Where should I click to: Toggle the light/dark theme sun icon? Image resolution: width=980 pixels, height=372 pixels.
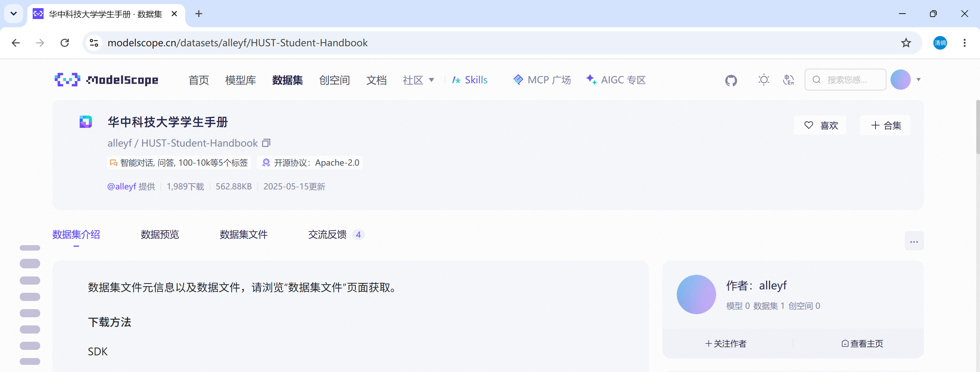tap(764, 80)
